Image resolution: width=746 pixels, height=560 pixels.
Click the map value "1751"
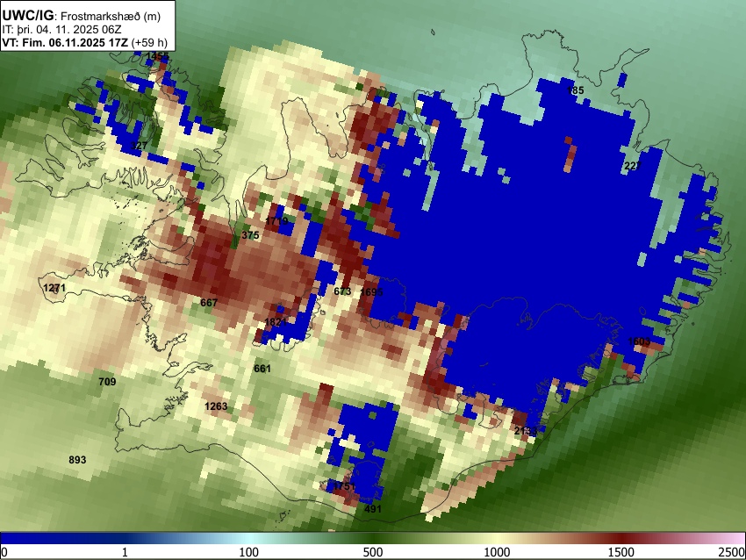point(344,486)
